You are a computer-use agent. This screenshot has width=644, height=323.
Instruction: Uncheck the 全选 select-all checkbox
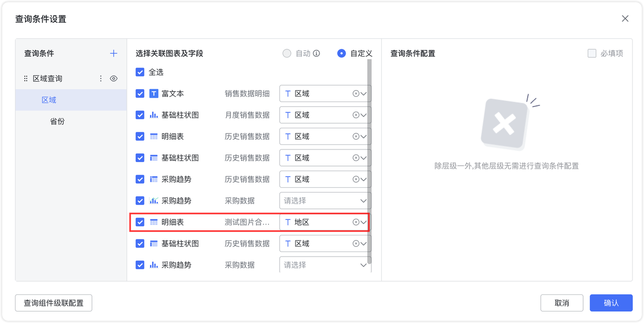140,72
